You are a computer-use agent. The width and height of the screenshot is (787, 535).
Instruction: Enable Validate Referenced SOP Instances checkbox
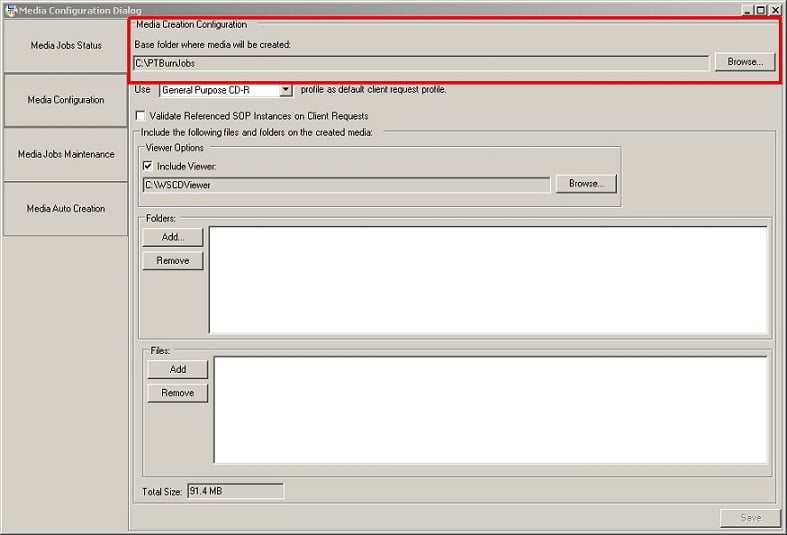click(141, 116)
